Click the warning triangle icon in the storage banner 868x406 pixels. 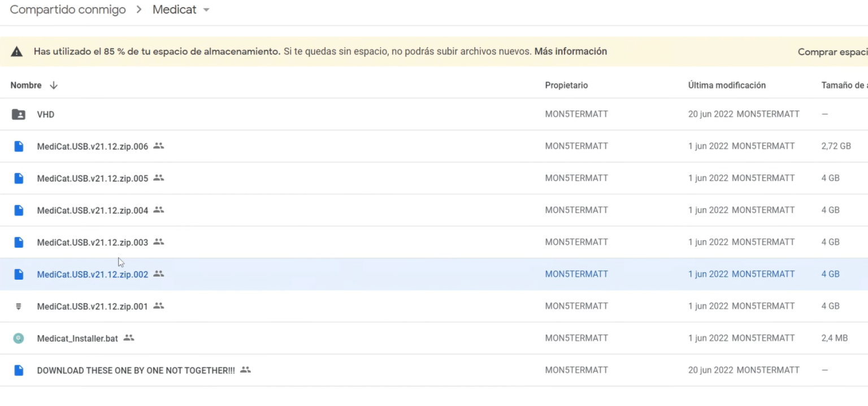[16, 51]
